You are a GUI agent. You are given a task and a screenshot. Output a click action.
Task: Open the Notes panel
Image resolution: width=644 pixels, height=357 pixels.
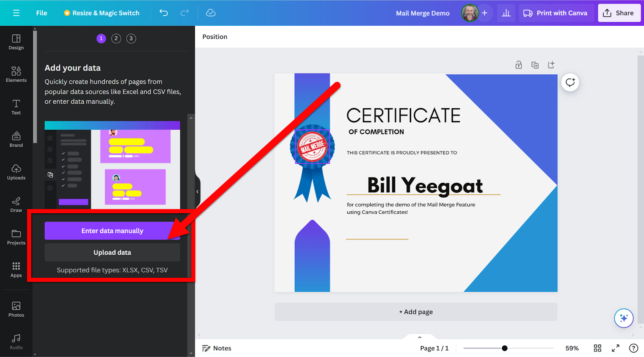(x=217, y=348)
